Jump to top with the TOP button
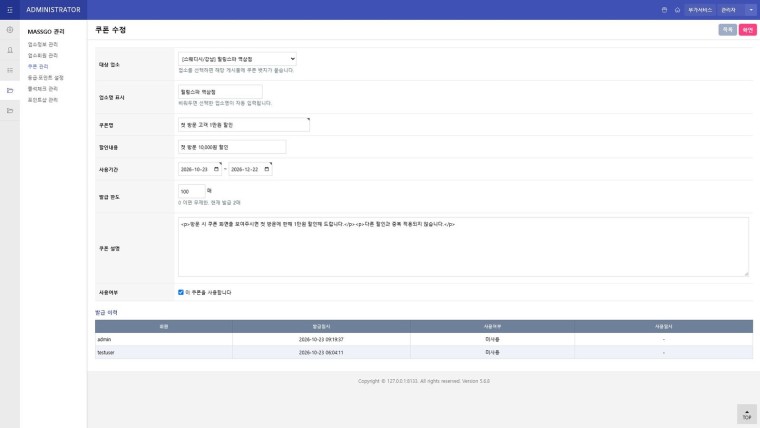Image resolution: width=760 pixels, height=428 pixels. click(x=746, y=414)
